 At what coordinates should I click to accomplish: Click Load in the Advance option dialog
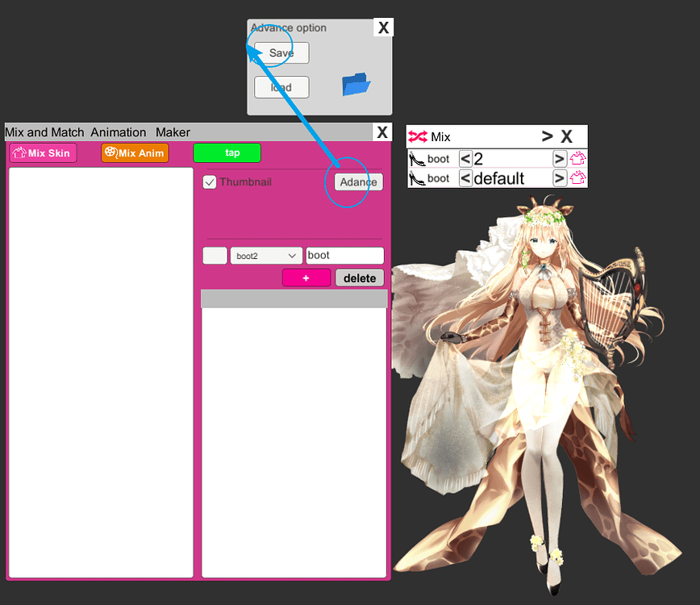281,87
